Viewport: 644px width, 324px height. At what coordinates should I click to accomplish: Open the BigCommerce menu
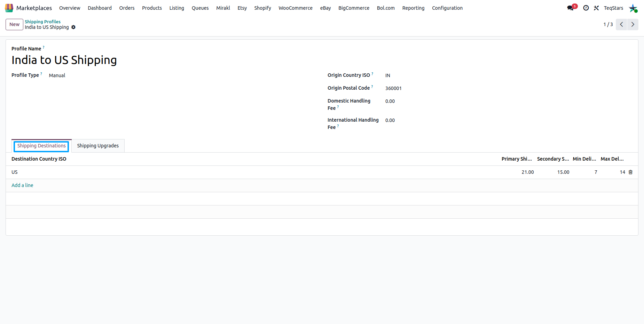coord(354,8)
